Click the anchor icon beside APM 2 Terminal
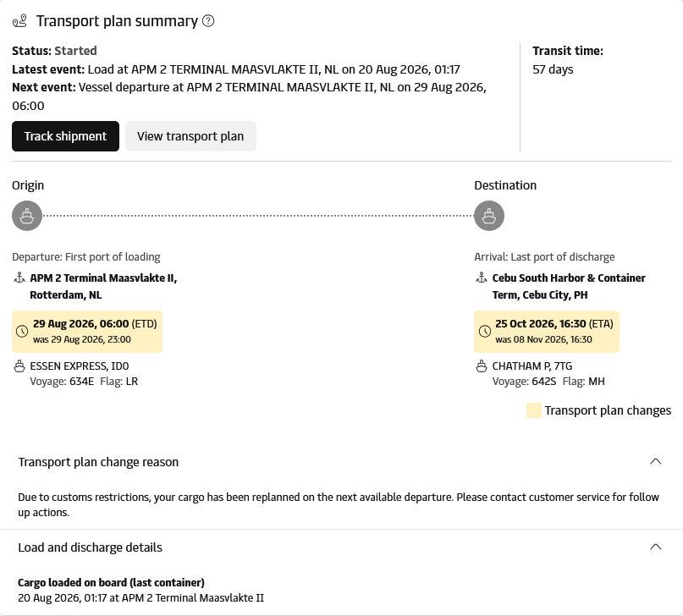 pyautogui.click(x=19, y=278)
